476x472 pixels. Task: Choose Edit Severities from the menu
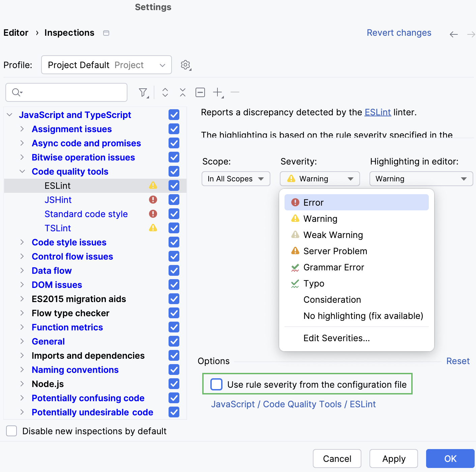336,338
